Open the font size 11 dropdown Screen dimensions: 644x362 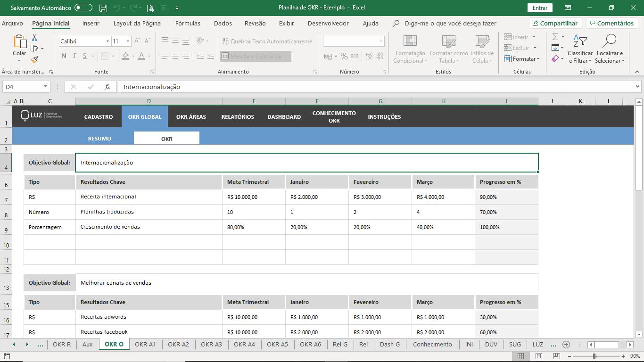128,41
